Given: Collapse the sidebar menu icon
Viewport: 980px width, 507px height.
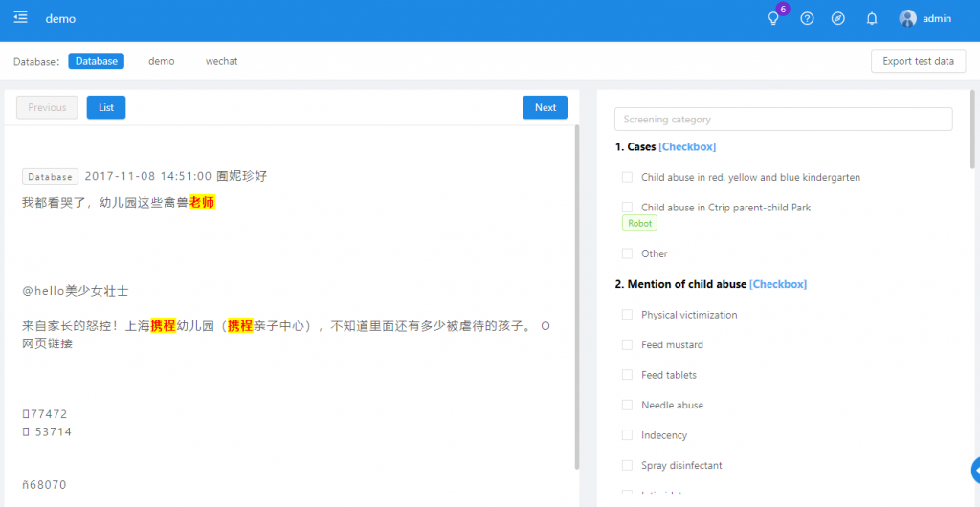Looking at the screenshot, I should 21,18.
